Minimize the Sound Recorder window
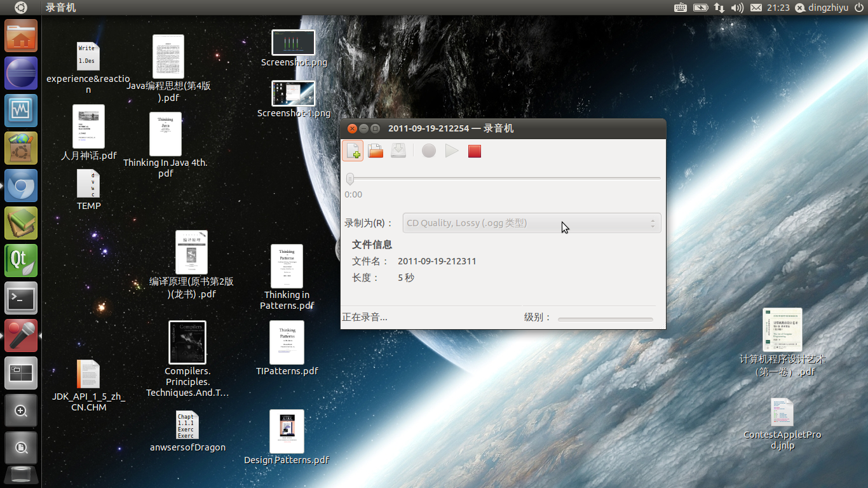868x488 pixels. tap(363, 128)
